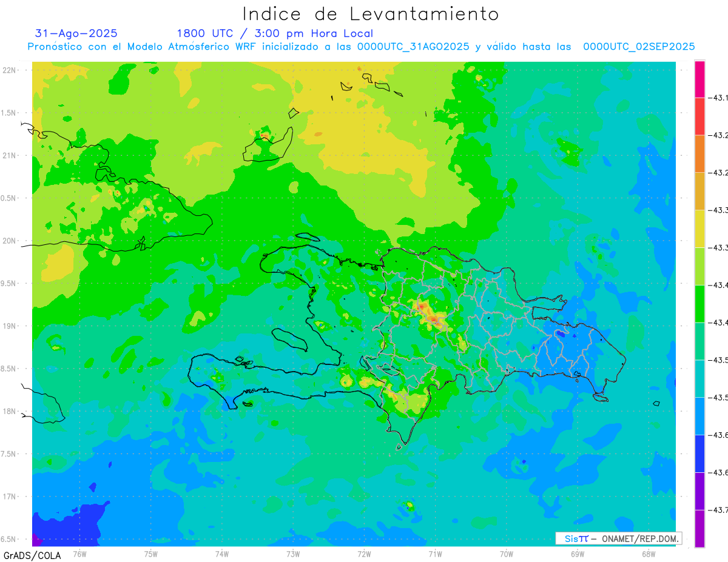The height and width of the screenshot is (562, 728).
Task: Click the bright orange swatch in the legend
Action: click(699, 154)
